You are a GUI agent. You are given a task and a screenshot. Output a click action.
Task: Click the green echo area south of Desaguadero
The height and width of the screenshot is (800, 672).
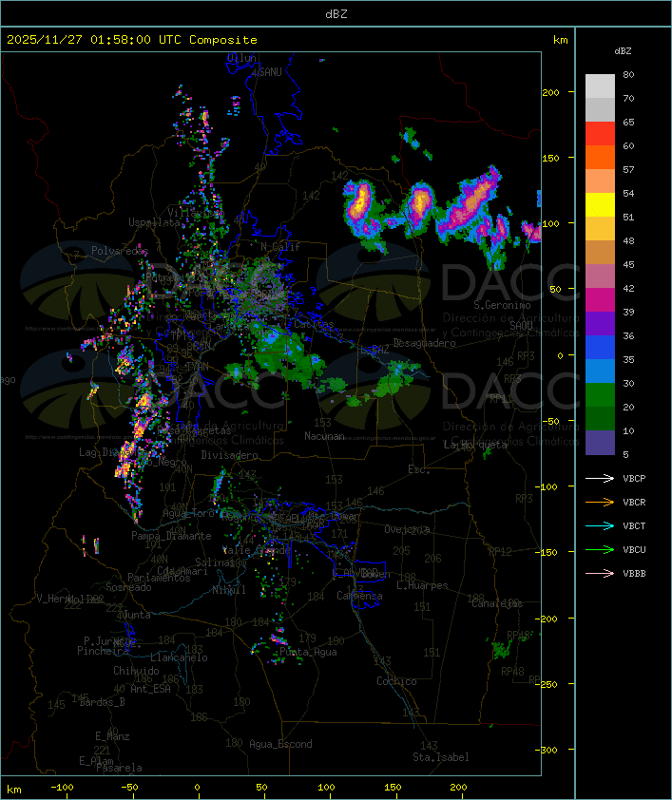coord(394,381)
